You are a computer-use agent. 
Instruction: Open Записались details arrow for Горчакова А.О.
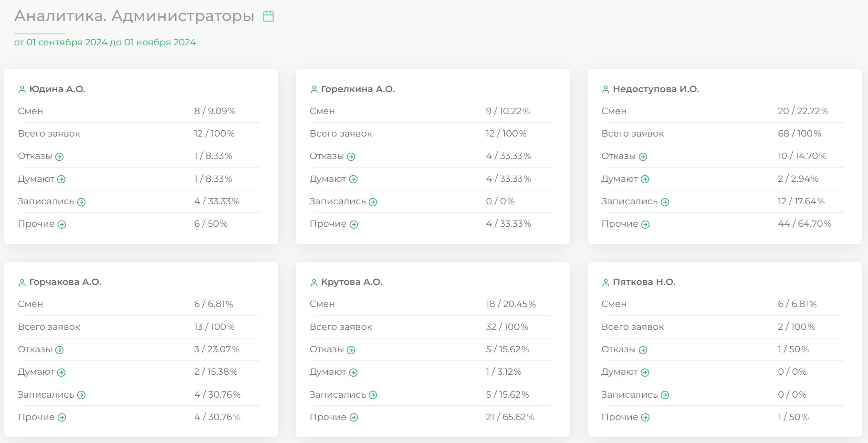point(82,395)
